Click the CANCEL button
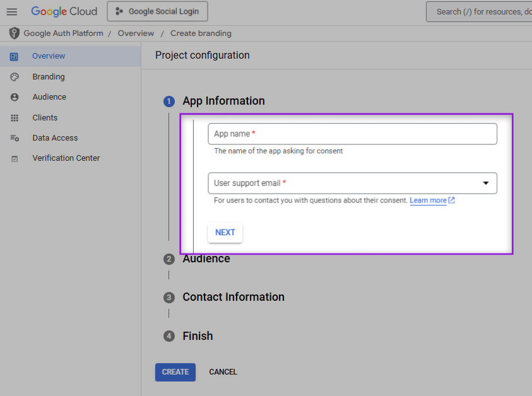532x396 pixels. [x=223, y=372]
